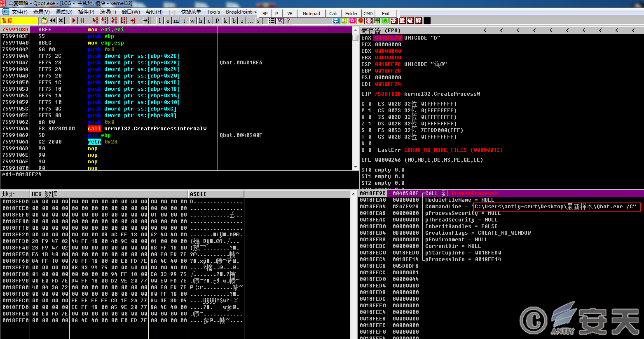Show references with the 'r' icon
The image size is (644, 339).
coord(242,21)
